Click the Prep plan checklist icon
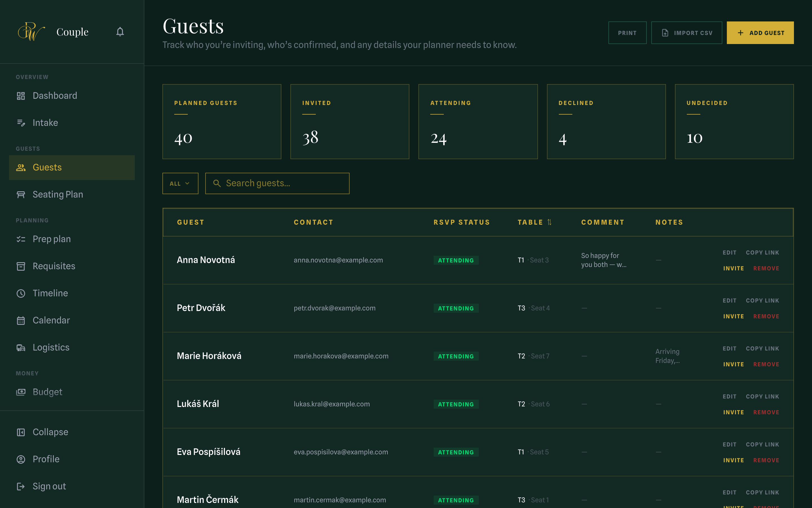812x508 pixels. pyautogui.click(x=21, y=239)
